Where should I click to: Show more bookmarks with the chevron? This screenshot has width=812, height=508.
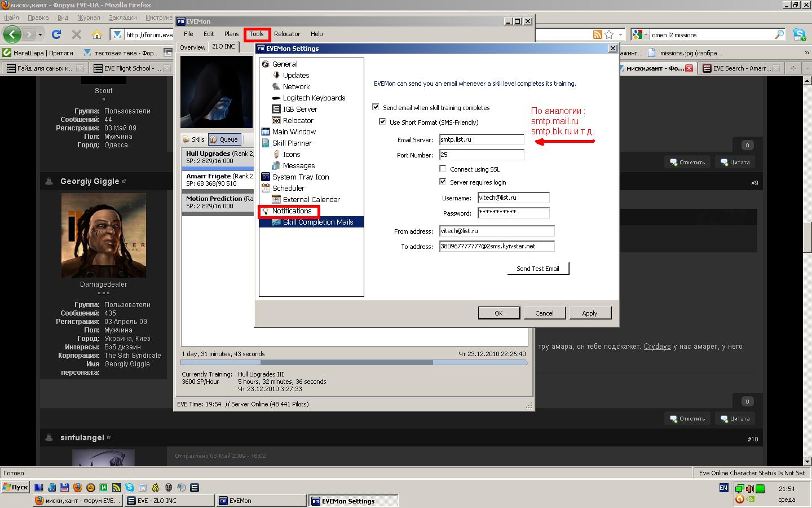[x=807, y=53]
